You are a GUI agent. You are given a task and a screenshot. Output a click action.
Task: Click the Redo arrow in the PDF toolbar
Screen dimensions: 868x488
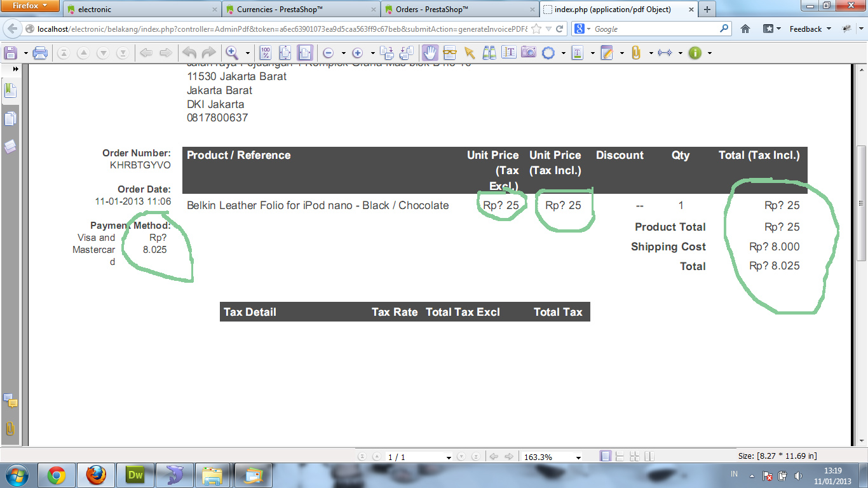pyautogui.click(x=208, y=53)
